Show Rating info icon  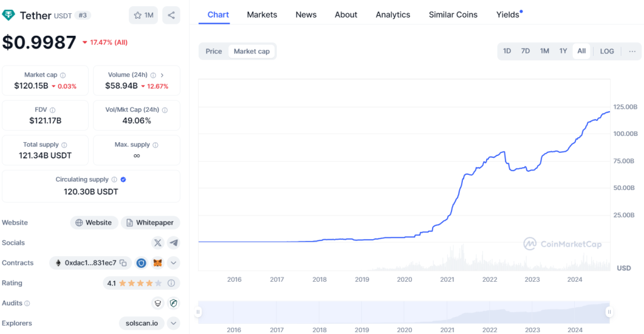171,283
